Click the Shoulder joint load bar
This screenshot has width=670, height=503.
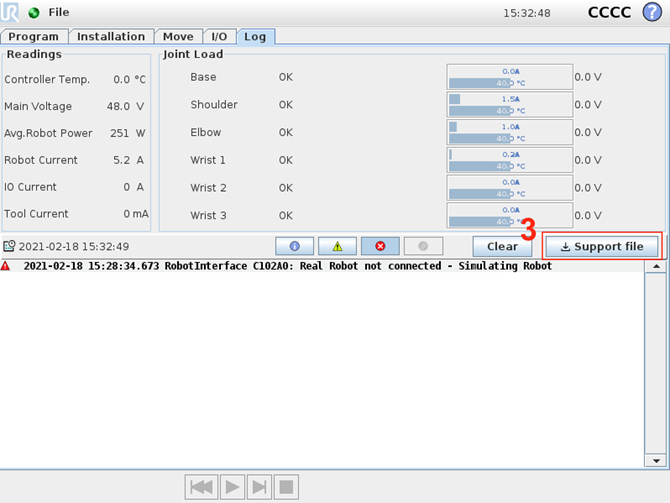pos(509,105)
